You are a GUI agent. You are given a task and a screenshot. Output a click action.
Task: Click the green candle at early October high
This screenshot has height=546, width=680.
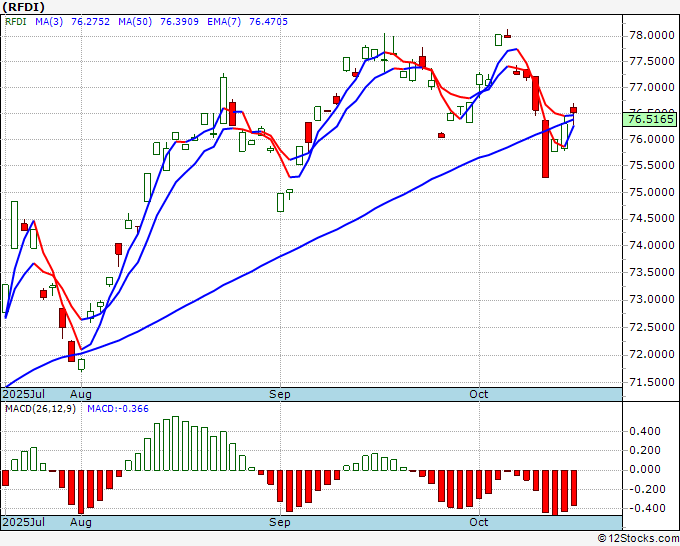pos(498,40)
